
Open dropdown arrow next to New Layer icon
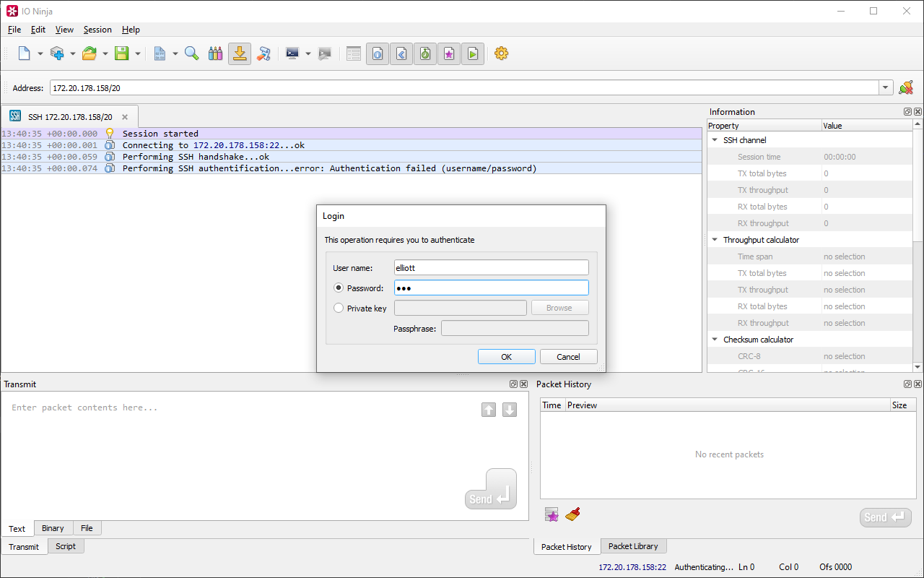(x=73, y=53)
